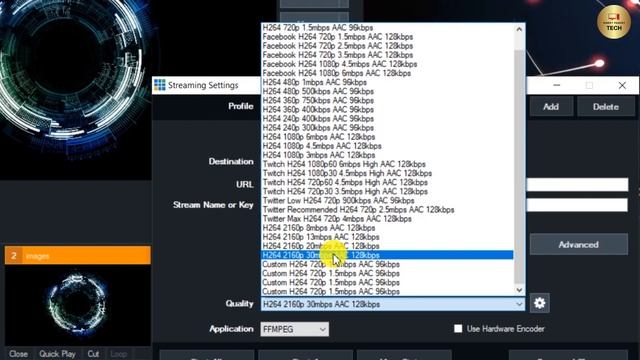Pick highlighted H264 2160p 30mbps entry
This screenshot has width=640, height=360.
coord(387,255)
